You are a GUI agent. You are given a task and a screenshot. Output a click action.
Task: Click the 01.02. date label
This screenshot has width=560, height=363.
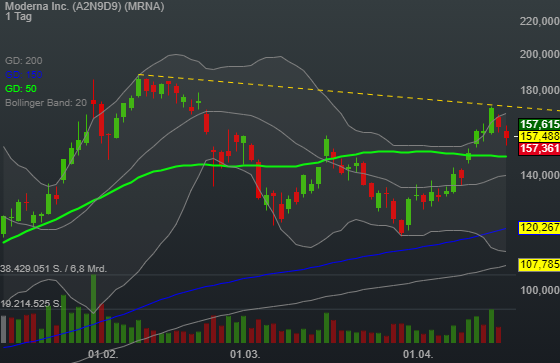pos(103,354)
